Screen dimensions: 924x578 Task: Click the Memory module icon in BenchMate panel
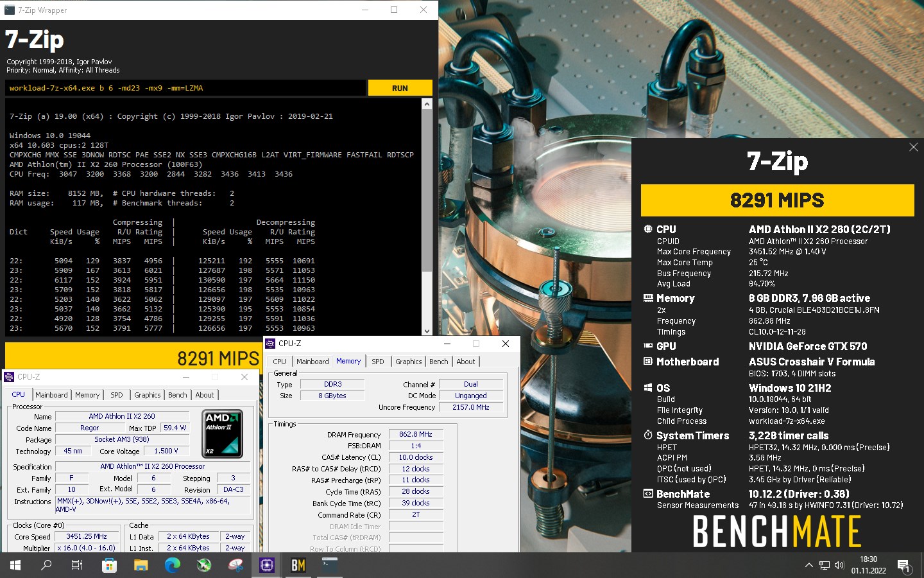click(x=648, y=298)
